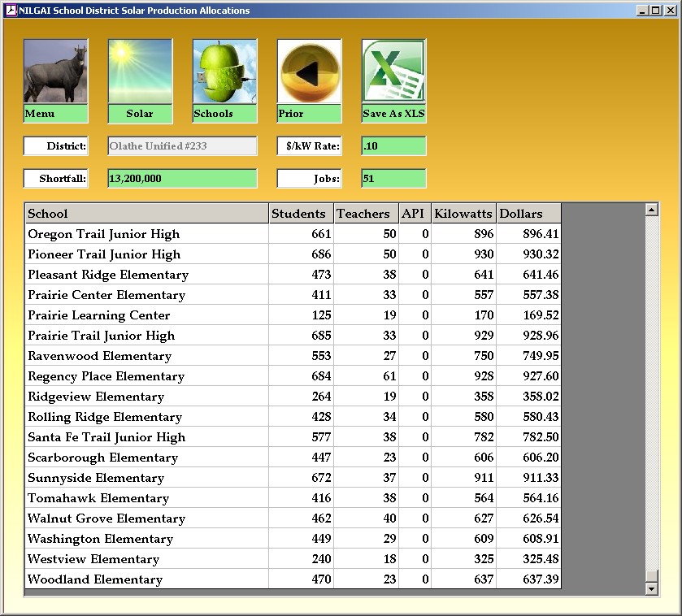Screen dimensions: 682x616
Task: Sort by the Students column header
Action: tap(301, 214)
